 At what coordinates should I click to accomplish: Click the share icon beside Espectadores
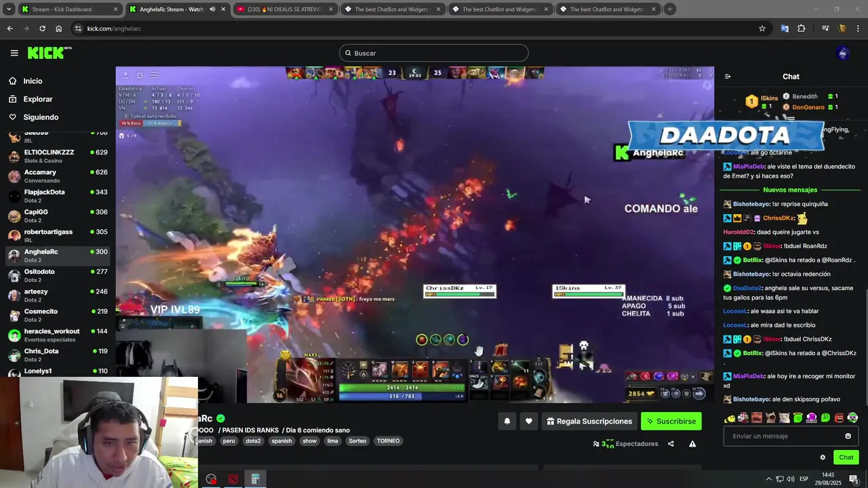click(x=671, y=444)
